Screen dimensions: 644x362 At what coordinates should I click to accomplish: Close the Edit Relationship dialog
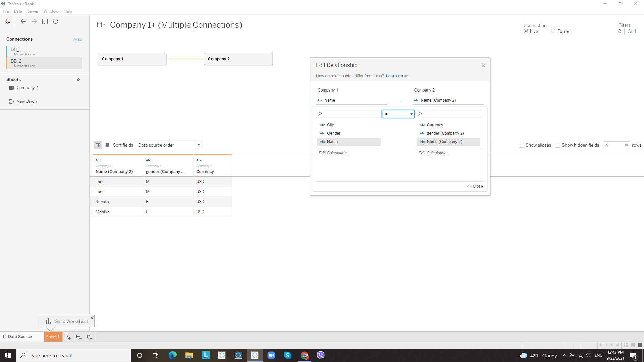click(x=483, y=65)
